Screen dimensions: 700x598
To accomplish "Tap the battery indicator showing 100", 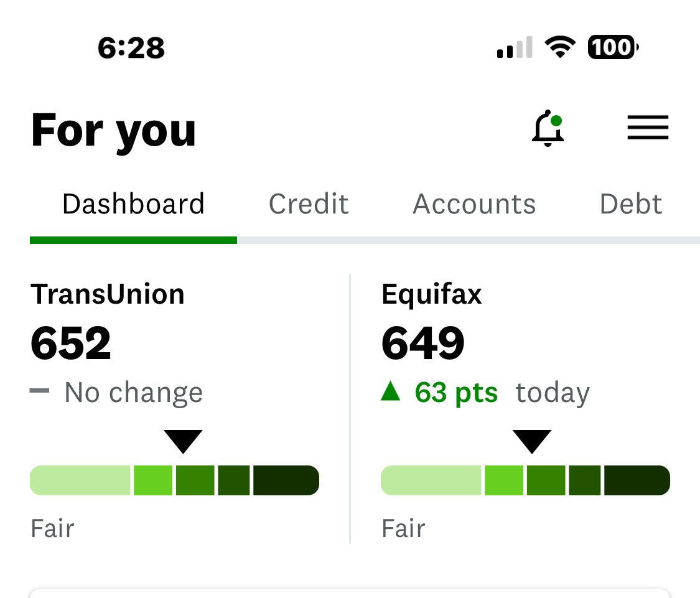I will (x=612, y=47).
